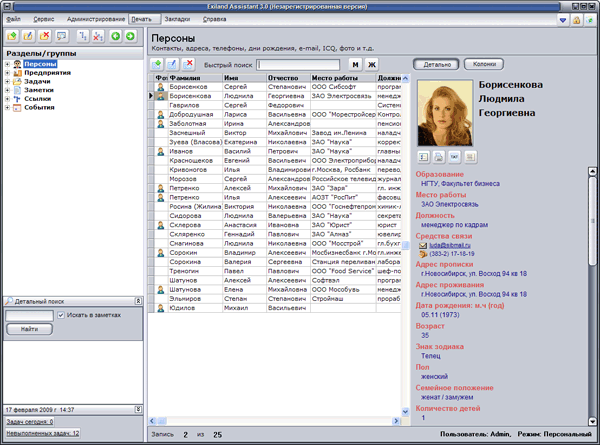
Task: Click the table's vertical scrollbar down arrow
Action: 406,412
